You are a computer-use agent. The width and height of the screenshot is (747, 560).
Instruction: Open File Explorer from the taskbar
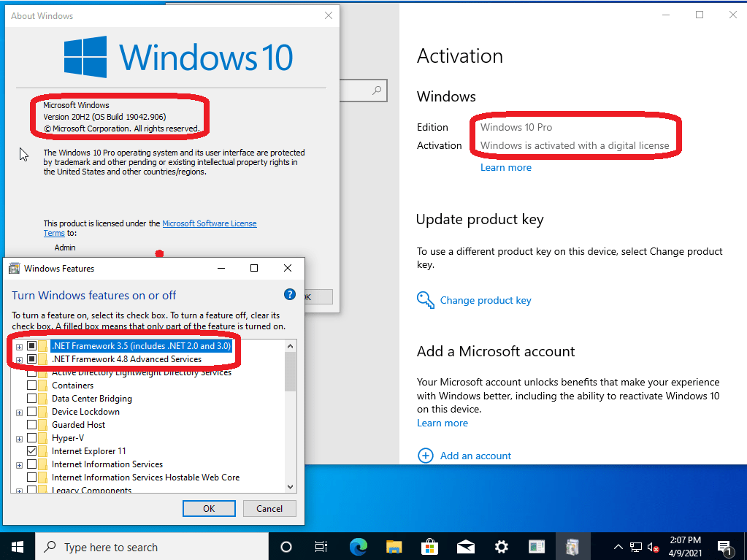click(x=394, y=547)
